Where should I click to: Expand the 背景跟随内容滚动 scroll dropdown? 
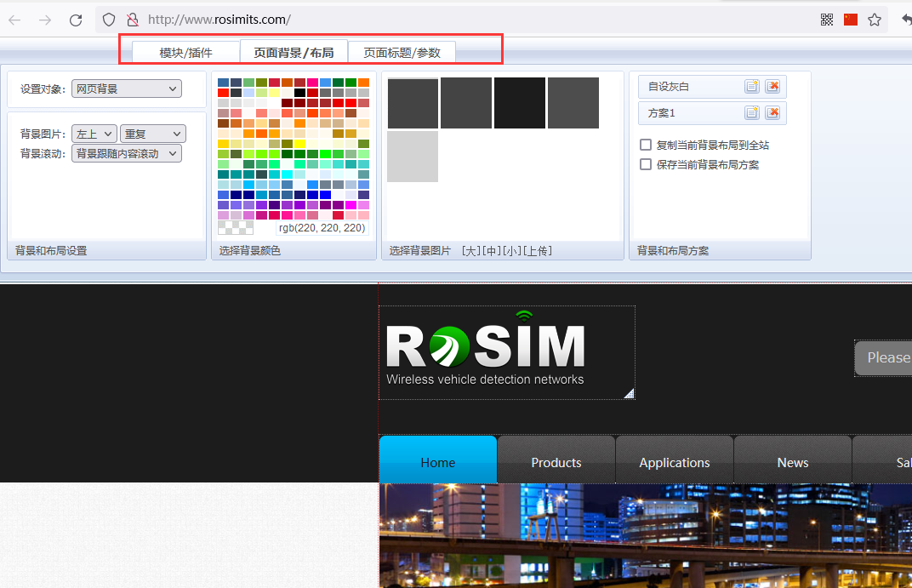click(127, 153)
